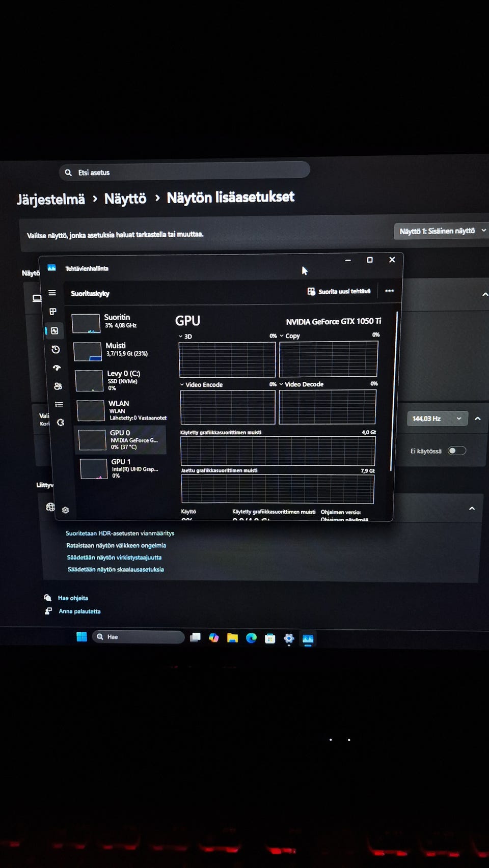Screen dimensions: 489x868
Task: Open File Explorer from taskbar
Action: 233,638
